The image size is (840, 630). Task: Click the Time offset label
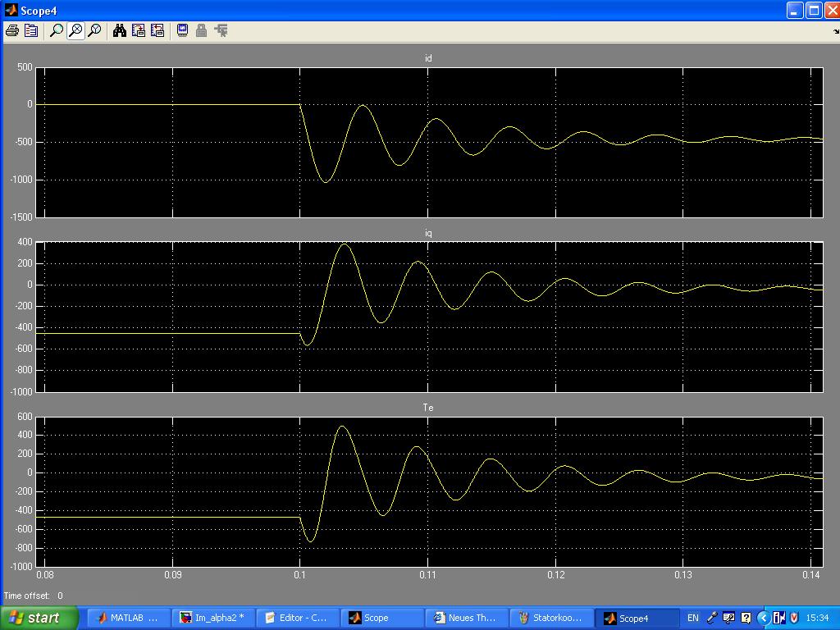pos(26,596)
